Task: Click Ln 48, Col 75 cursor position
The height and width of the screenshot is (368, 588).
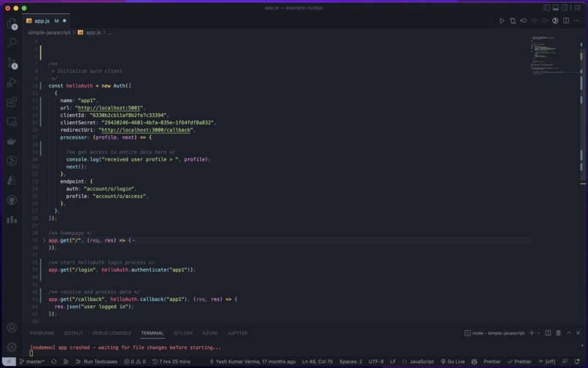Action: pos(317,361)
